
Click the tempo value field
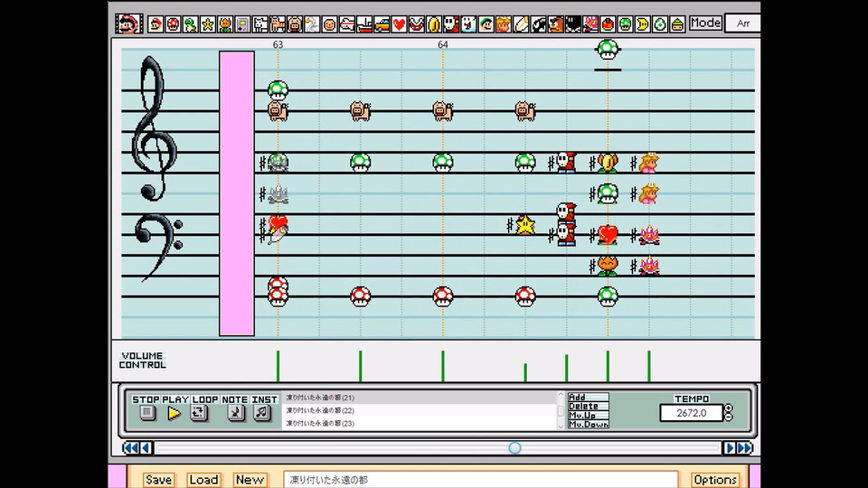click(x=691, y=413)
